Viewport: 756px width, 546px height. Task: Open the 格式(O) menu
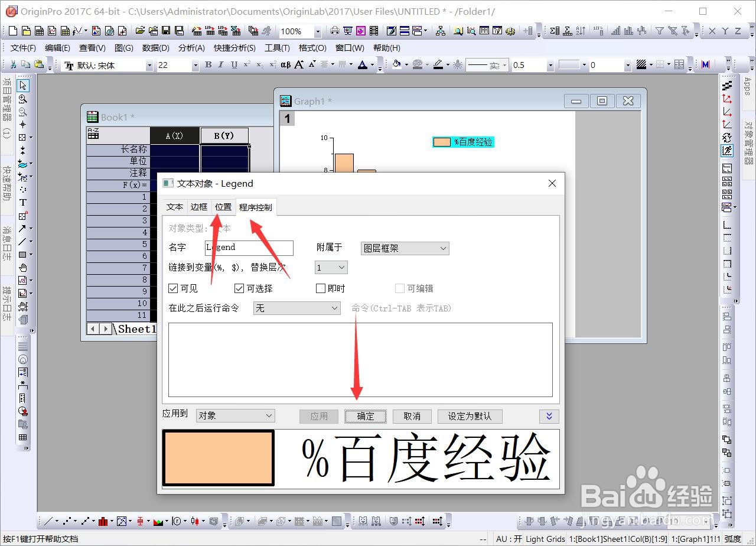(312, 48)
